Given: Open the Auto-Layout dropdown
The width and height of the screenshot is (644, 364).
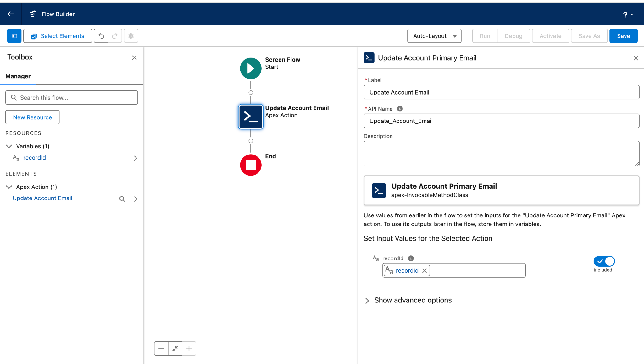Looking at the screenshot, I should tap(434, 36).
